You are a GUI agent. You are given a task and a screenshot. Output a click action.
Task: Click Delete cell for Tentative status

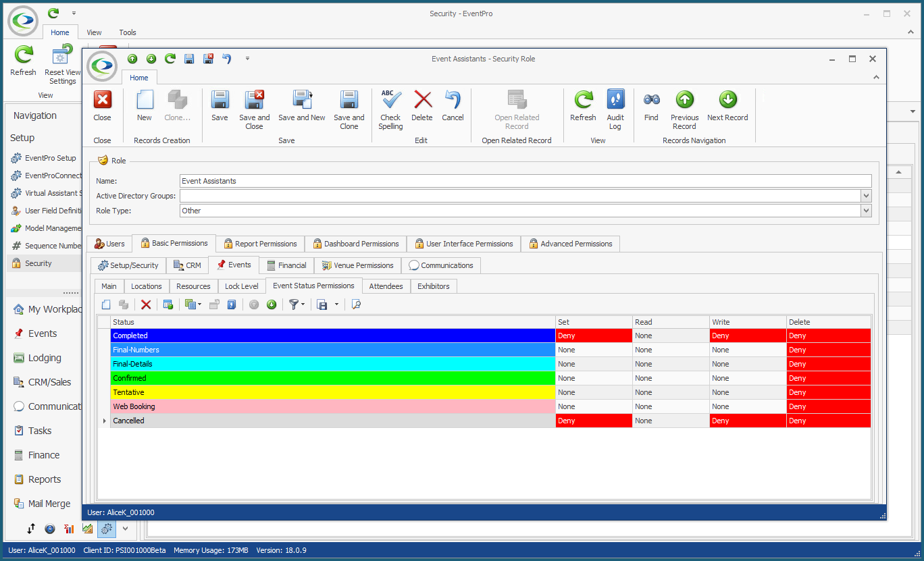(829, 392)
